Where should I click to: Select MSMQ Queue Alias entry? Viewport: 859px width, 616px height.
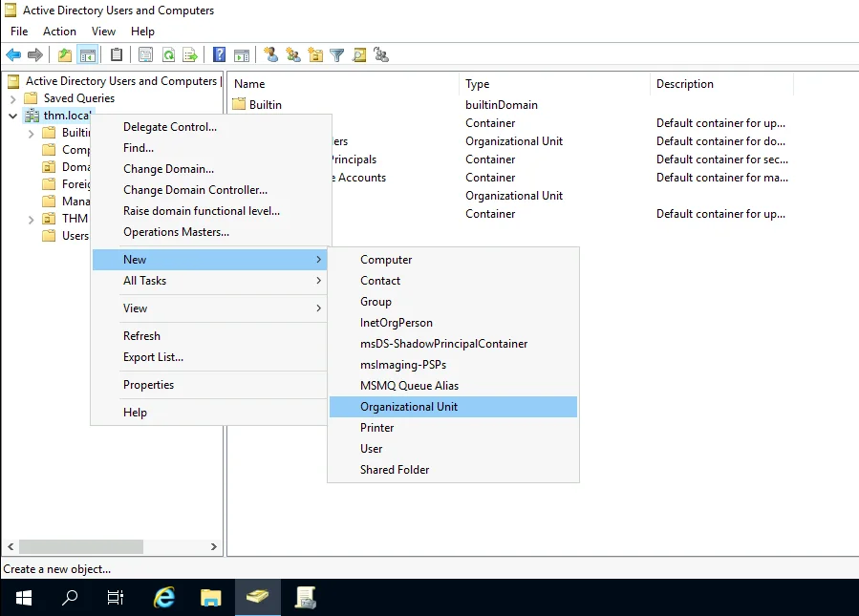coord(453,386)
